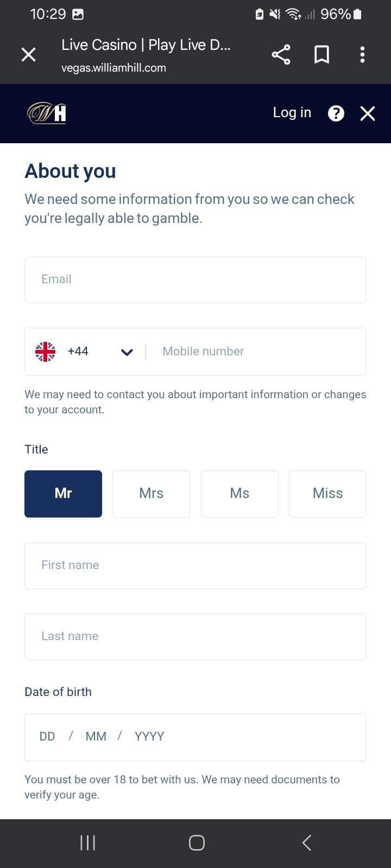Image resolution: width=391 pixels, height=868 pixels.
Task: Open the browser overflow menu icon
Action: 362,54
